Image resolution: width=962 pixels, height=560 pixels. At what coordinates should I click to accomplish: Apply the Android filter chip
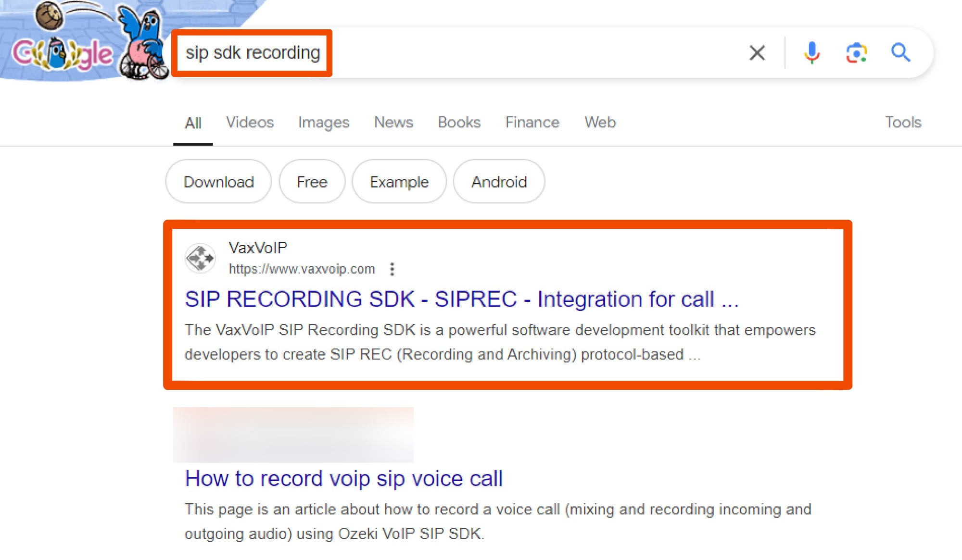[499, 182]
